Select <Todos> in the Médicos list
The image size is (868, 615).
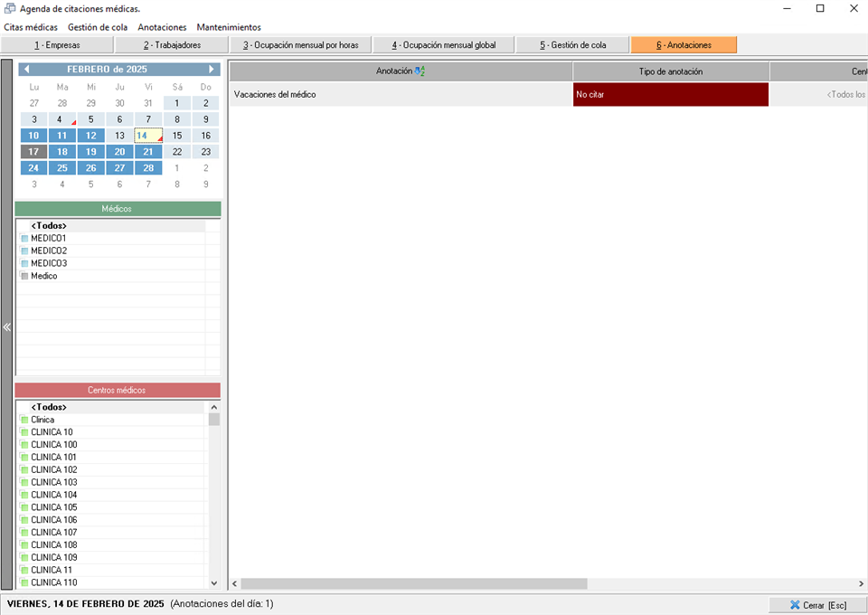49,226
